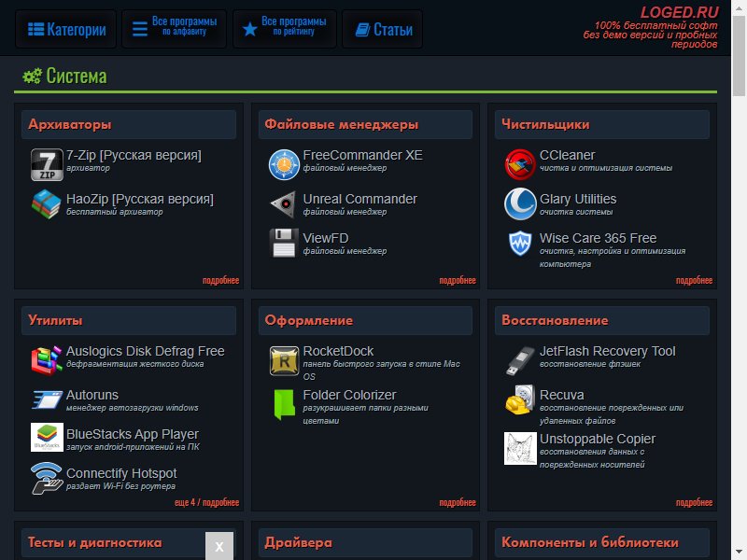747x560 pixels.
Task: Click the CCleaner red icon
Action: [x=520, y=164]
